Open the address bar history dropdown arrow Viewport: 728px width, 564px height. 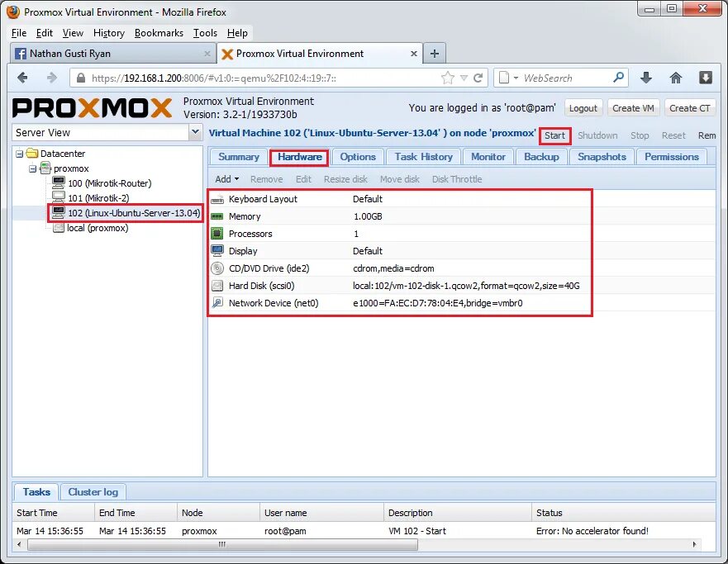pyautogui.click(x=464, y=78)
